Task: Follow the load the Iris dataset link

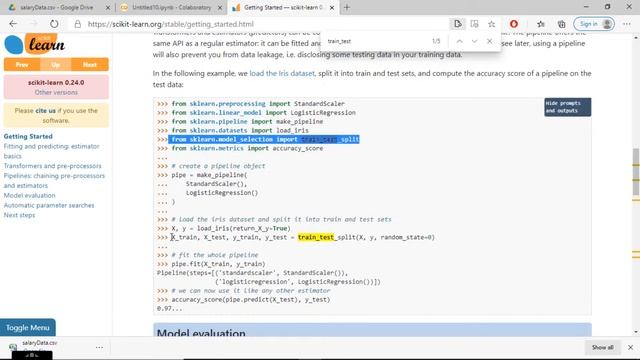Action: (x=282, y=73)
